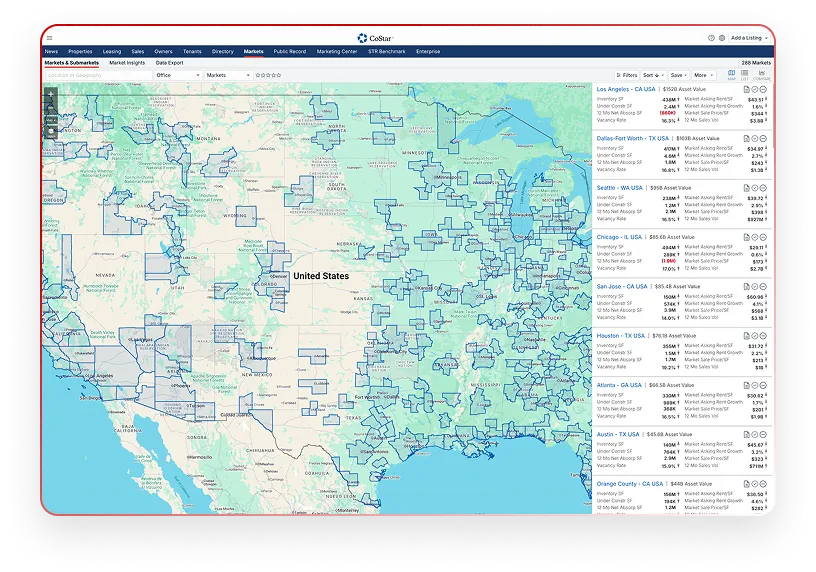The image size is (816, 572).
Task: Open report document icon for Austin
Action: click(x=746, y=435)
